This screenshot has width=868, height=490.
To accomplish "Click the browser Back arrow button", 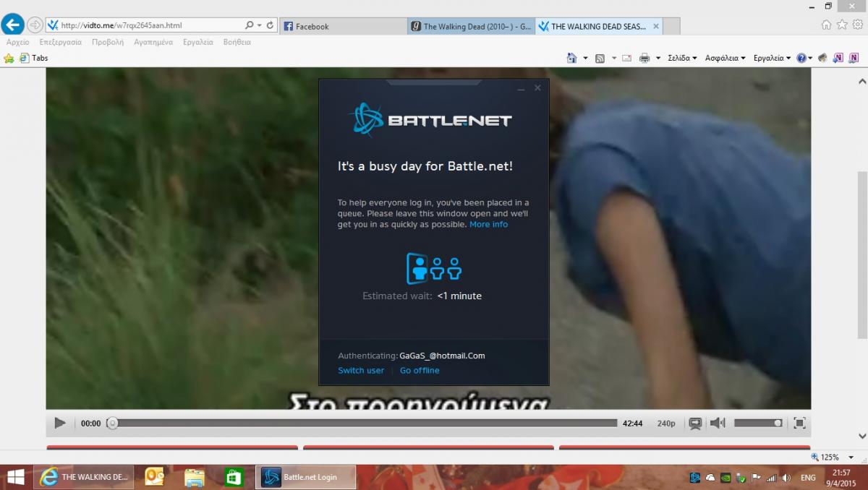I will (12, 25).
